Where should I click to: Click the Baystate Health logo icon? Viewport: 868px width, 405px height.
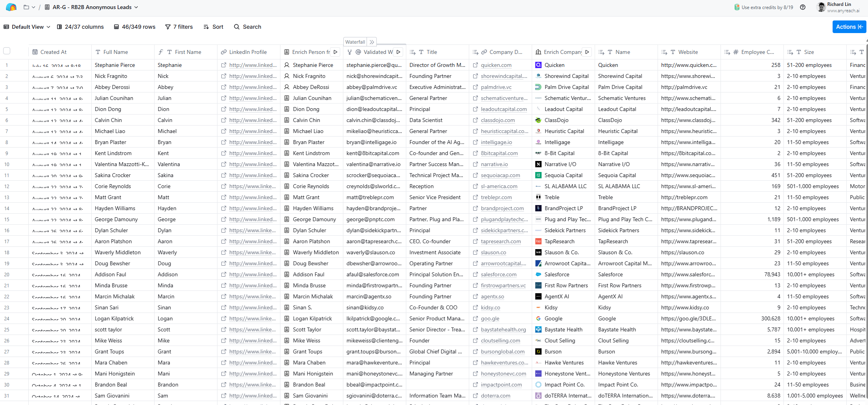[x=538, y=329]
